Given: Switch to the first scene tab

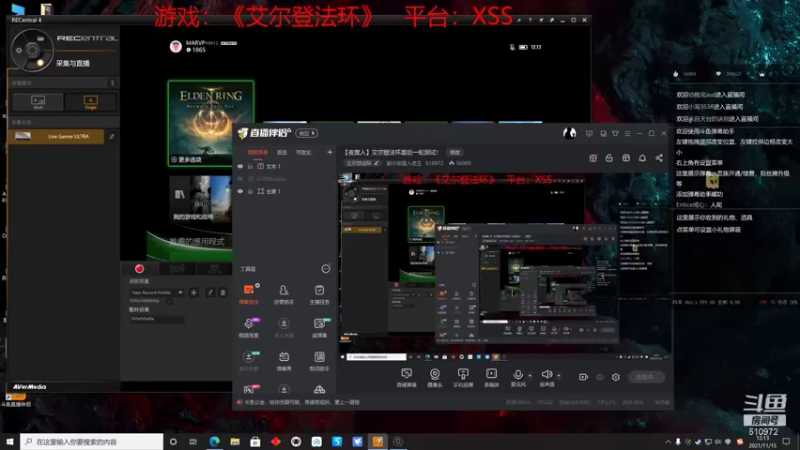Looking at the screenshot, I should (x=258, y=153).
